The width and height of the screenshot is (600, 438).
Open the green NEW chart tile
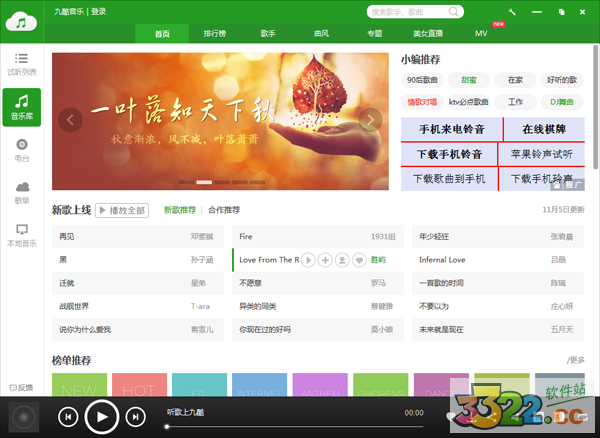[79, 385]
